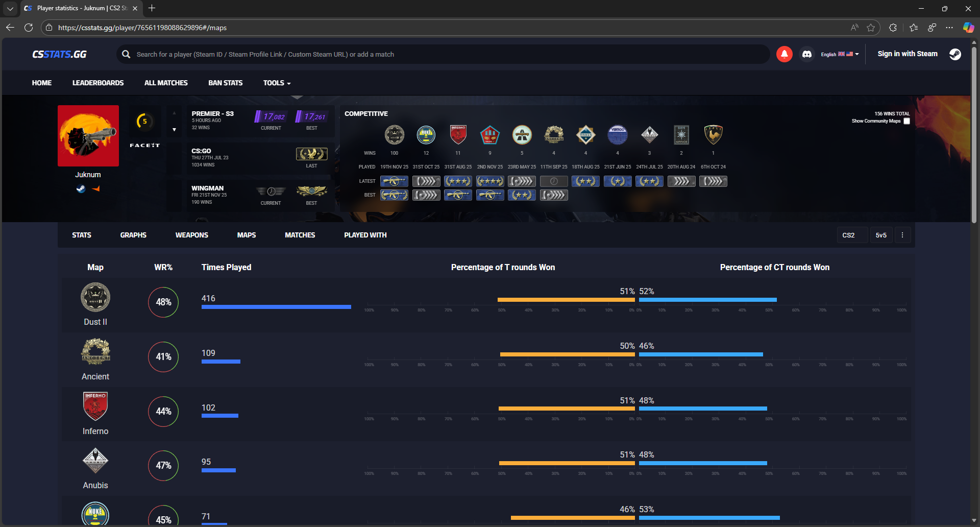Click the Dust II icon in map table
The height and width of the screenshot is (527, 980).
click(95, 297)
